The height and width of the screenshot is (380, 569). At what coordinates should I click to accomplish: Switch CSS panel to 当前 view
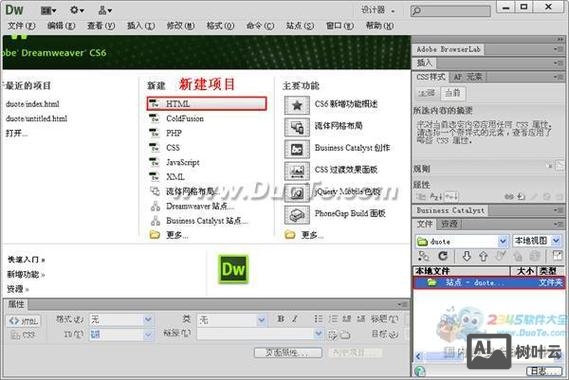coord(453,93)
